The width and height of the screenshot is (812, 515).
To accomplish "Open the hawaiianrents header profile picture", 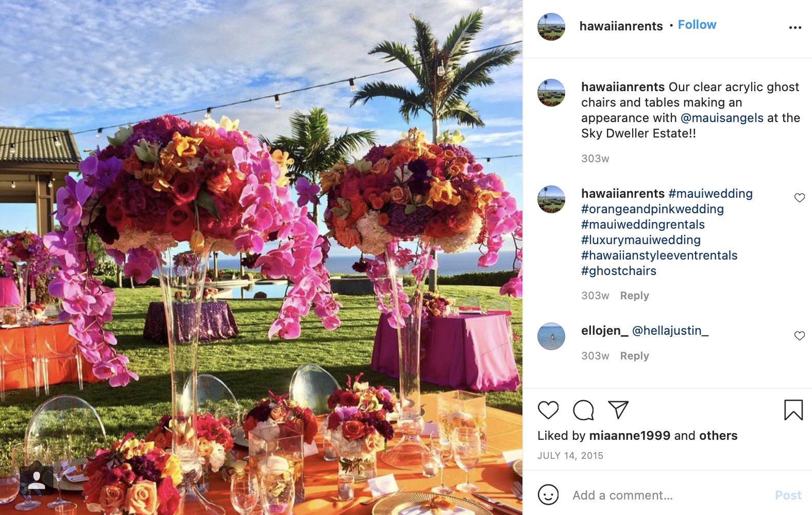I will pyautogui.click(x=551, y=27).
